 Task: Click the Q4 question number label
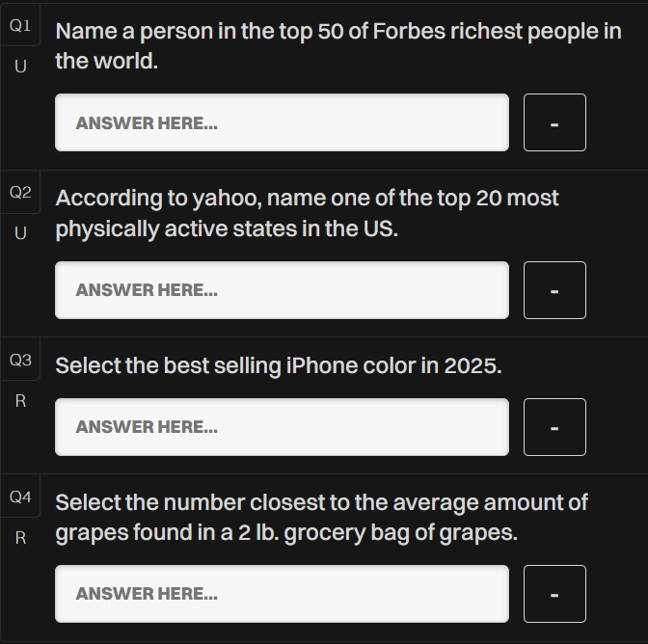tap(20, 496)
